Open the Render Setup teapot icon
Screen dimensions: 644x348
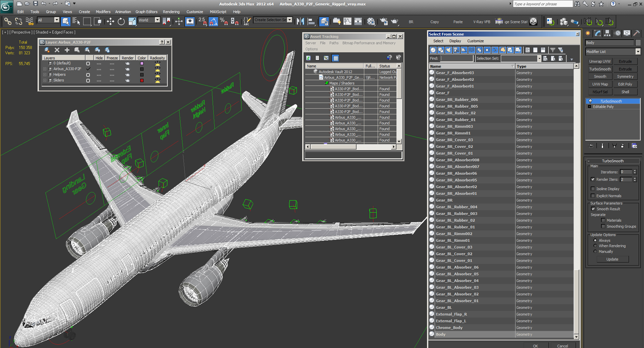[384, 21]
